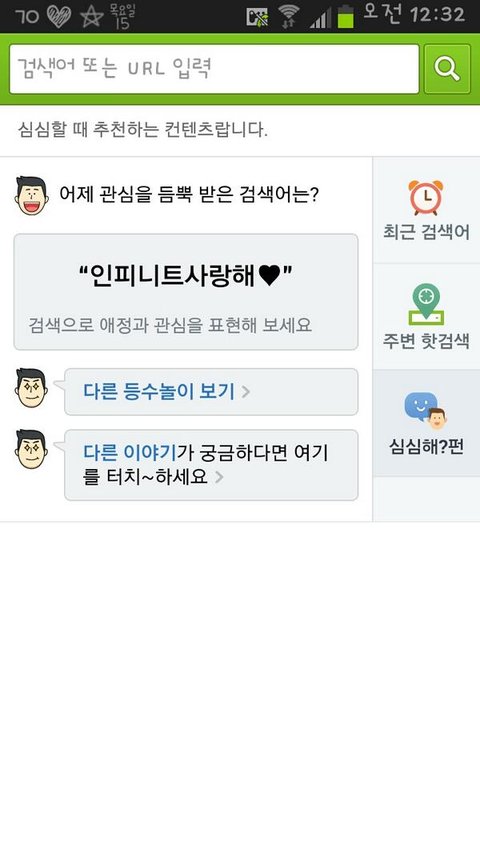Select the chat bubble 심심해?펀 icon
Viewport: 480px width, 853px height.
[x=426, y=411]
